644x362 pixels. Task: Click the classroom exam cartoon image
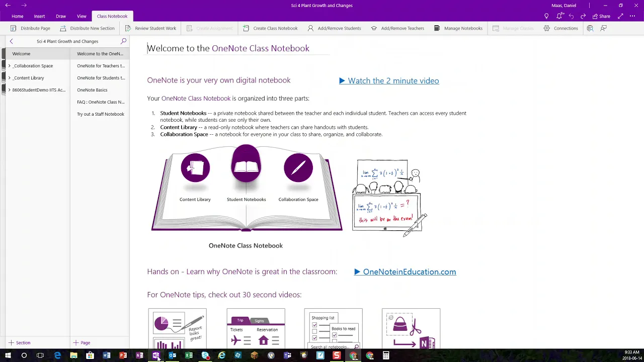tap(389, 198)
